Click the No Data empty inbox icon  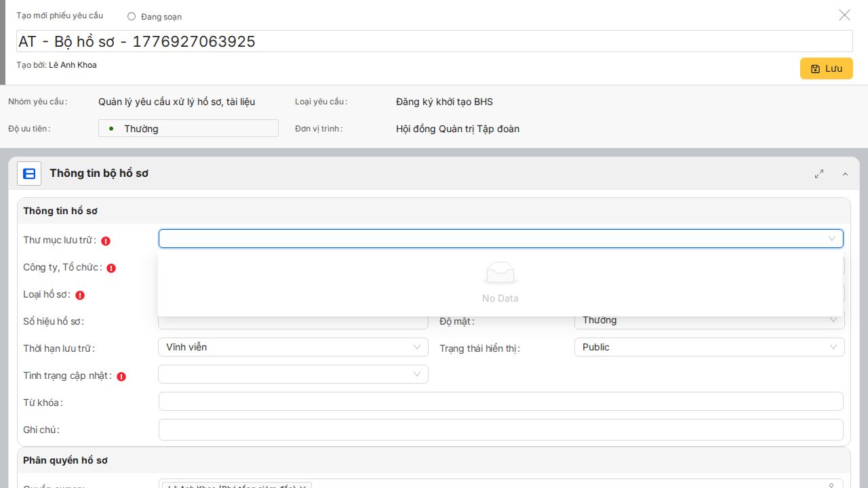500,274
